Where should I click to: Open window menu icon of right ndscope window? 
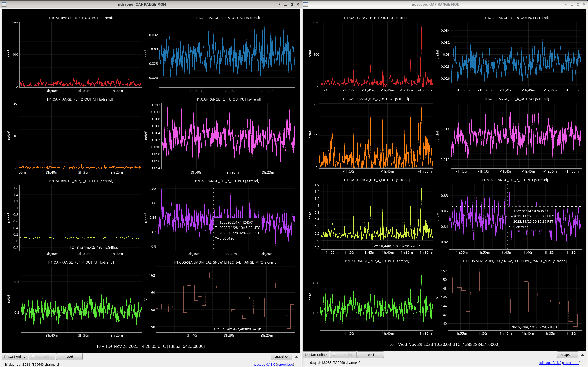[305, 4]
